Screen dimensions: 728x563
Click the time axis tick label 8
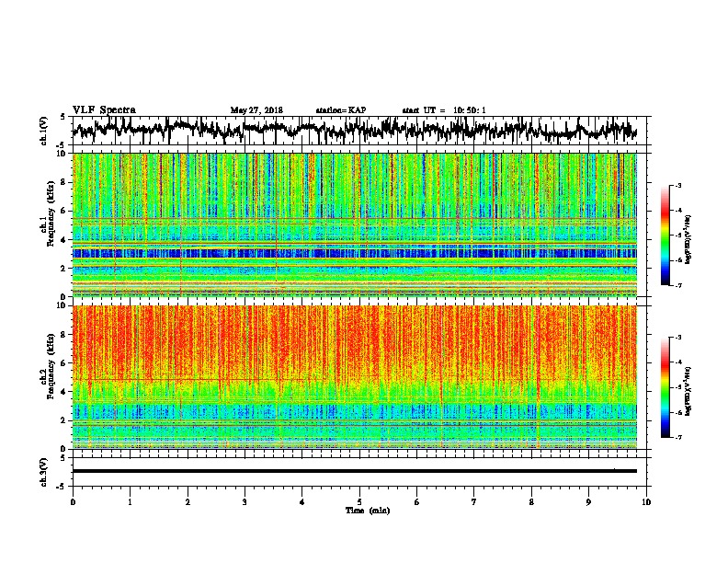click(x=531, y=502)
